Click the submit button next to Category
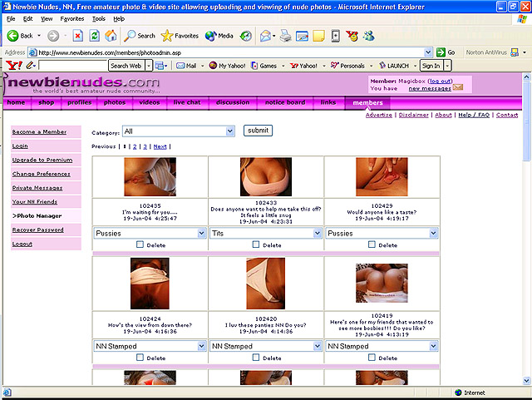This screenshot has width=532, height=400. 258,131
